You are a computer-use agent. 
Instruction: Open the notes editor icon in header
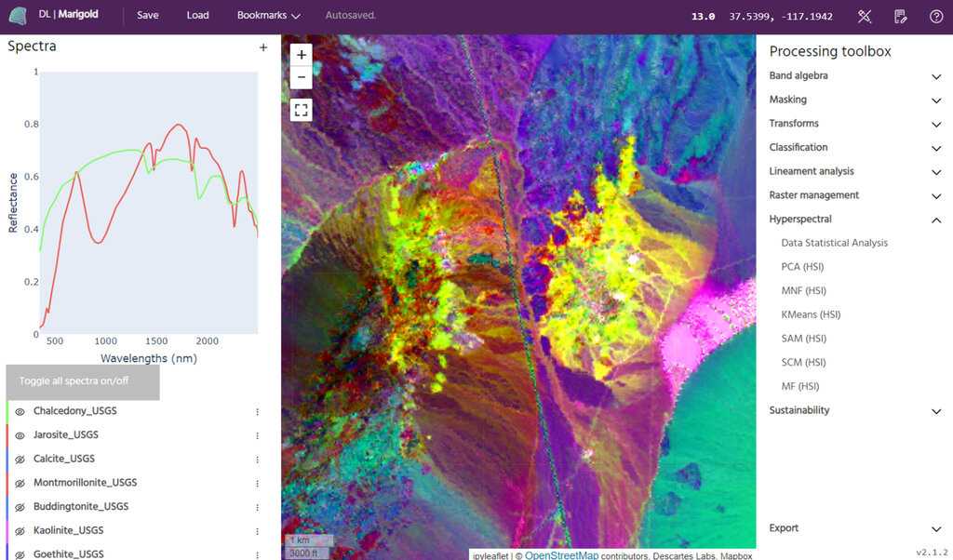point(900,16)
